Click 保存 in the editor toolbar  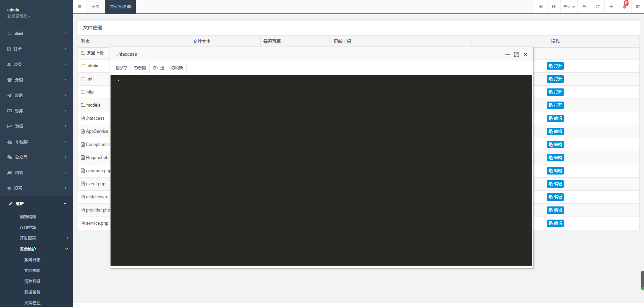coord(121,68)
